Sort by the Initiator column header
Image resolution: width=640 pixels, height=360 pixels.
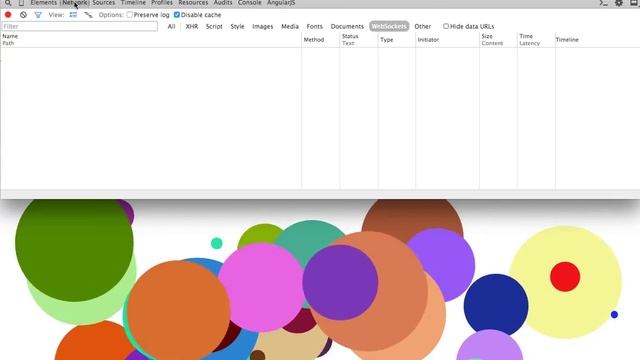click(447, 40)
